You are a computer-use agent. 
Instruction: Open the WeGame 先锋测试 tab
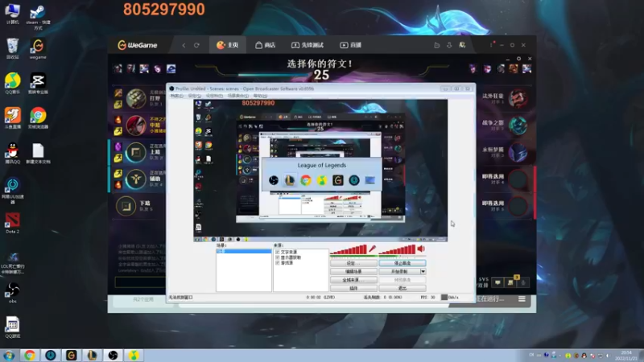(308, 45)
